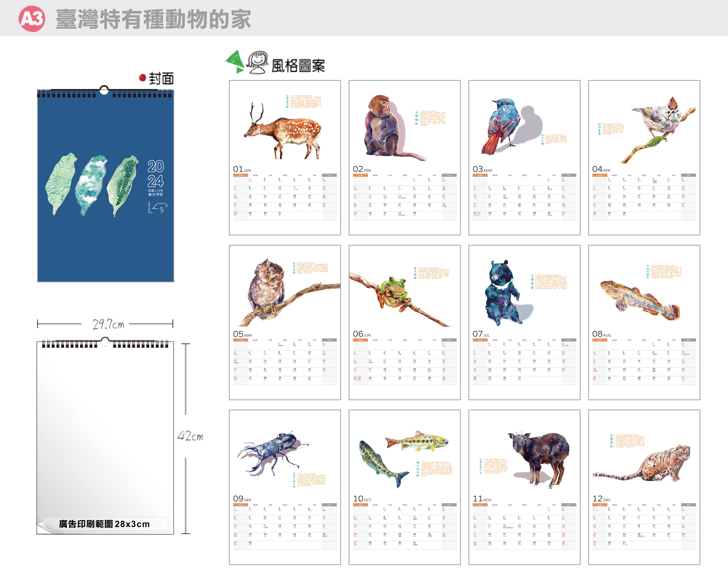Click the 42cm height dimension label
728x582 pixels.
tap(190, 436)
